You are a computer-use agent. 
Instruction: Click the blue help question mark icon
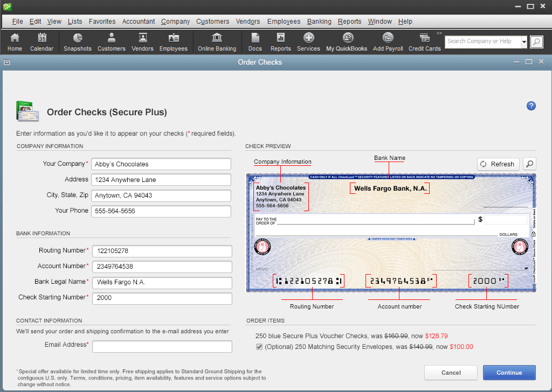(x=531, y=106)
